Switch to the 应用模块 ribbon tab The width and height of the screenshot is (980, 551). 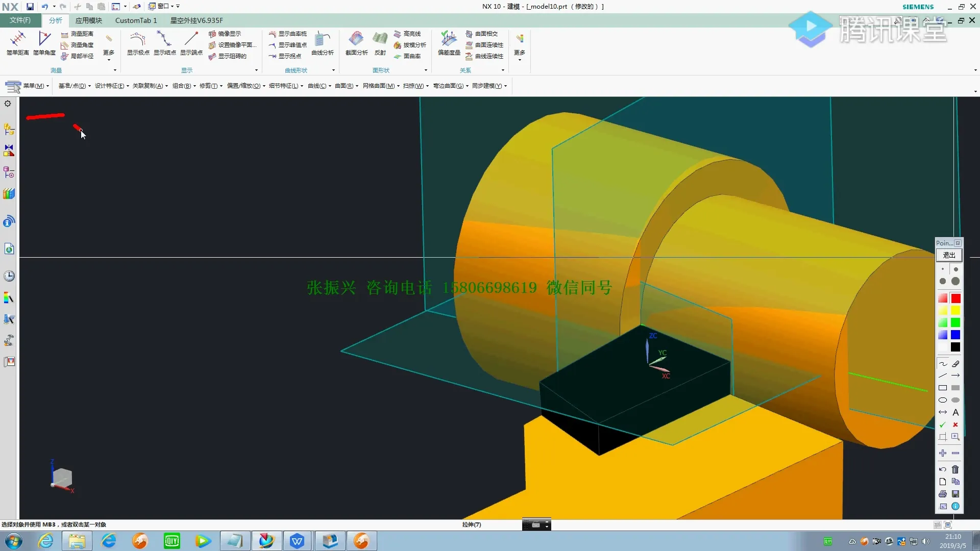(89, 20)
